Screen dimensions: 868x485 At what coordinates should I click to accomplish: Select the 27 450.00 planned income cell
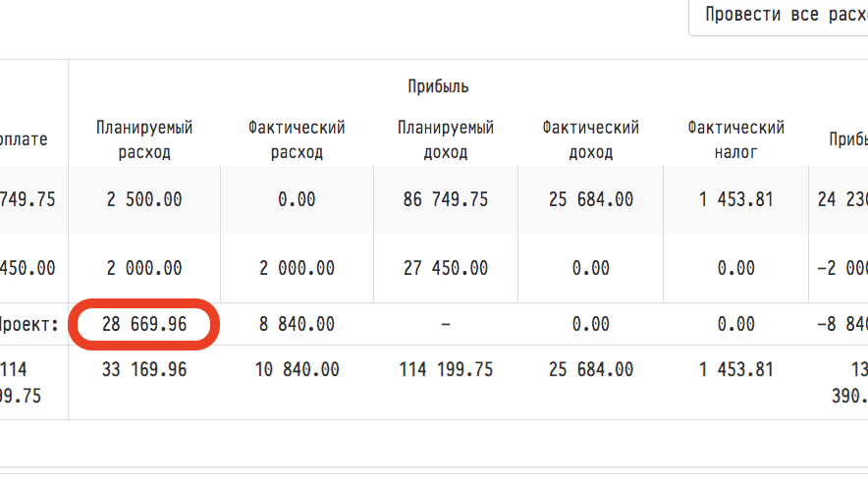pyautogui.click(x=446, y=268)
